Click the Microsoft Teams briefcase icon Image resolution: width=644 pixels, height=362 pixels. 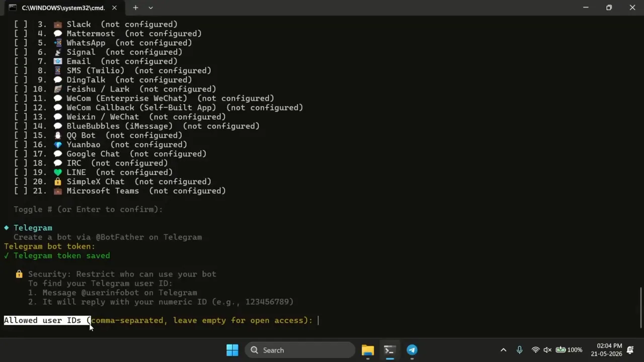pos(58,191)
